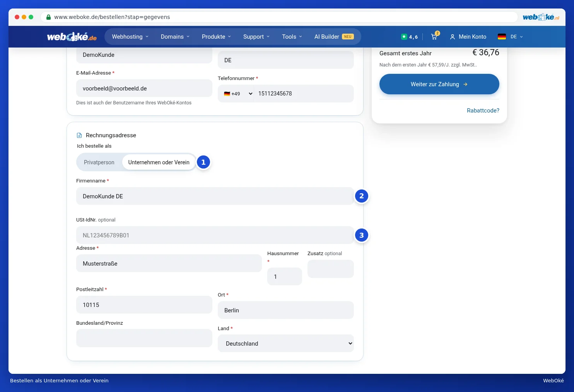Click the green star rating badge

404,37
